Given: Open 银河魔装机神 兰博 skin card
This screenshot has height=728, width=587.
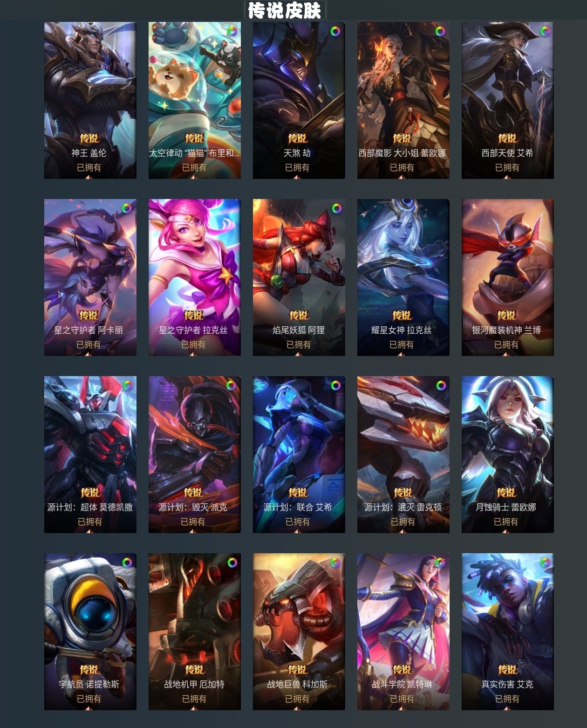Looking at the screenshot, I should point(508,277).
